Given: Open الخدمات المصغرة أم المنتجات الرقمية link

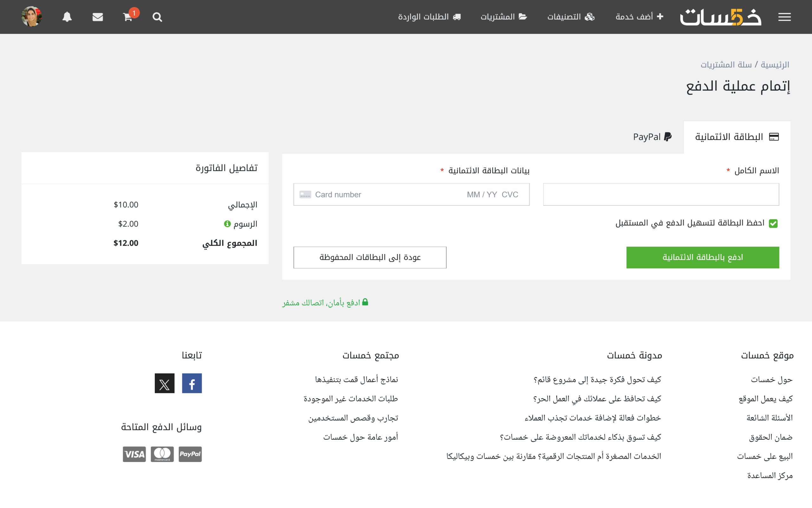Looking at the screenshot, I should tap(553, 456).
